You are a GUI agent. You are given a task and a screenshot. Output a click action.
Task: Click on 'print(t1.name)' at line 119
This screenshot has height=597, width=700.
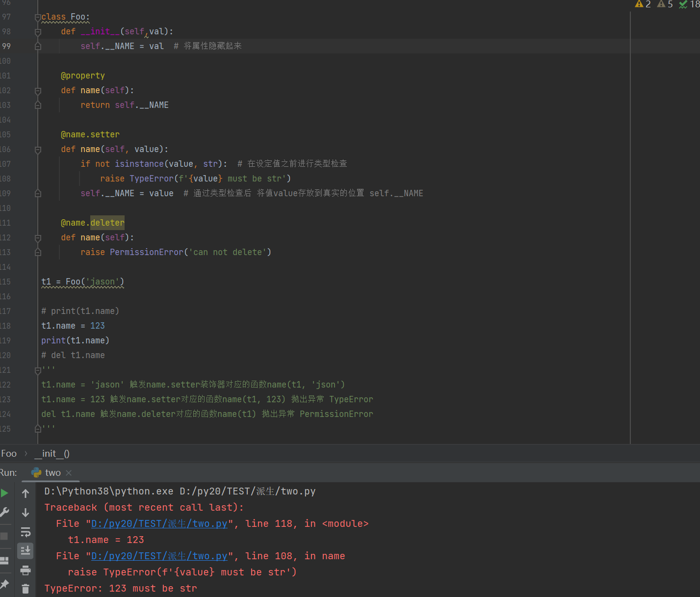pyautogui.click(x=76, y=340)
